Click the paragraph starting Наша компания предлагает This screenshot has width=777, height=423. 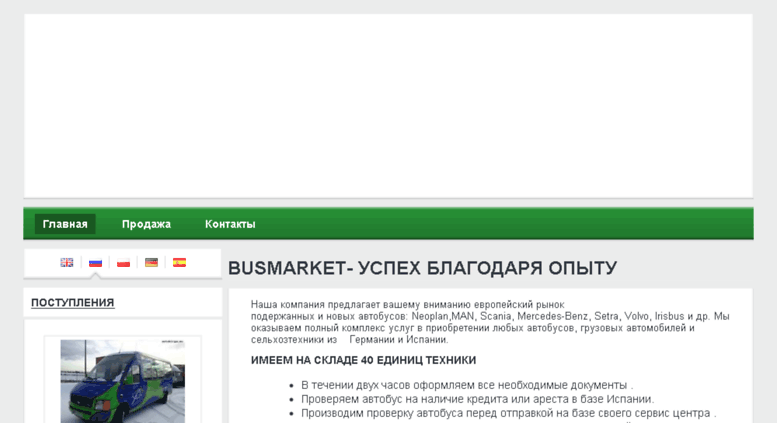click(490, 322)
